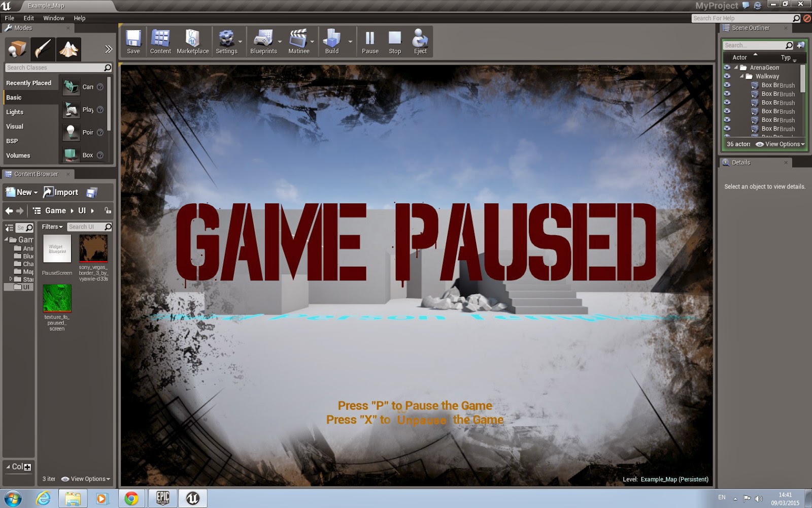Toggle visibility of the ArenaGeom folder
The height and width of the screenshot is (508, 812).
[x=727, y=67]
